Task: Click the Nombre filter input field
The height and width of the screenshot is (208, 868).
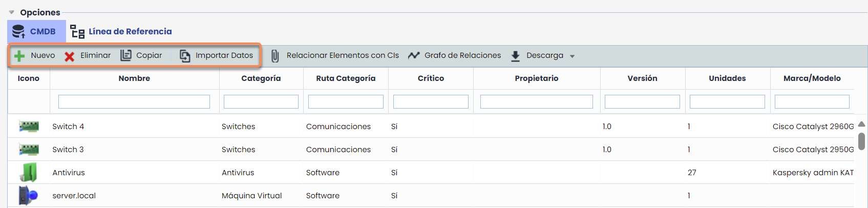Action: [134, 101]
